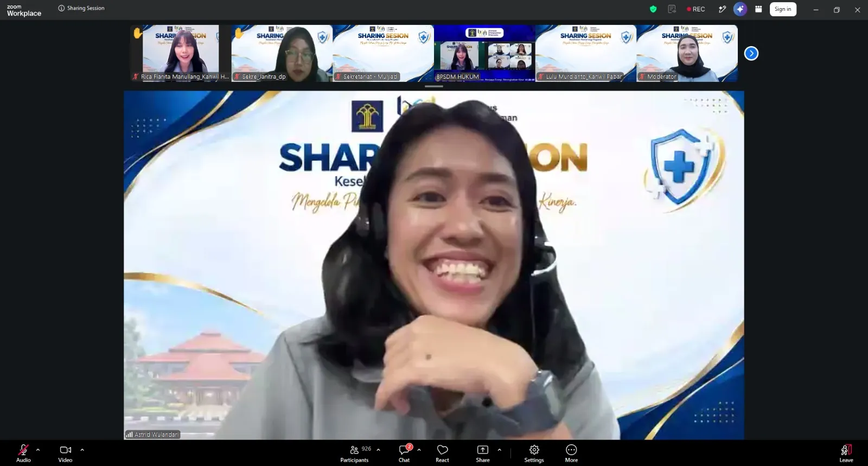The height and width of the screenshot is (466, 868).
Task: Open the green encryption shield info
Action: [653, 9]
